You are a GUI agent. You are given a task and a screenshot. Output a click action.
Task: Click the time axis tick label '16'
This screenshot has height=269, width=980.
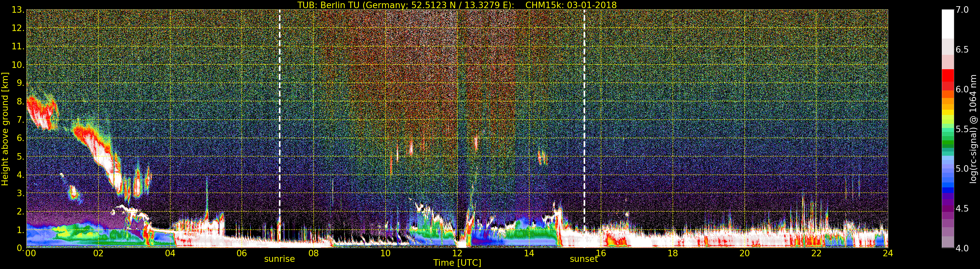pyautogui.click(x=601, y=253)
